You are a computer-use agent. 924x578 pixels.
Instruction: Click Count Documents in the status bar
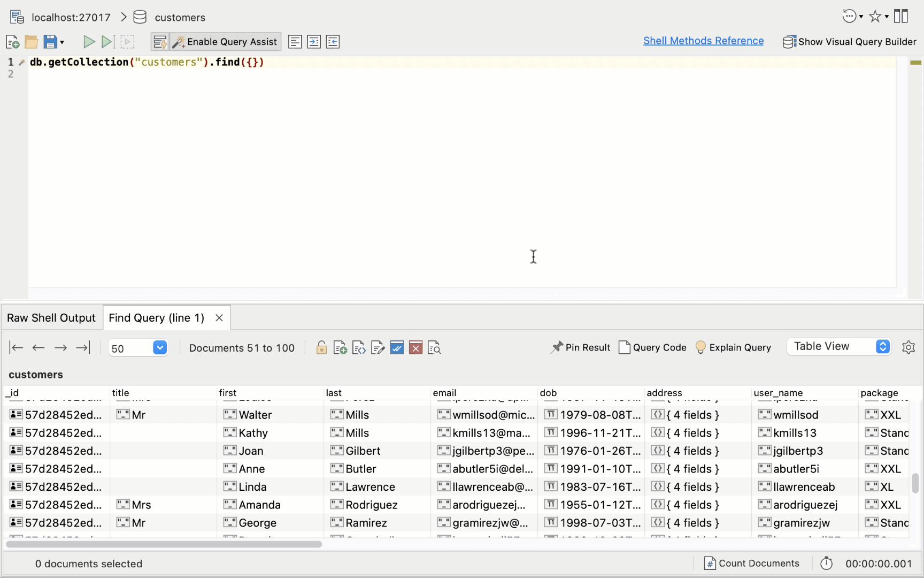752,563
